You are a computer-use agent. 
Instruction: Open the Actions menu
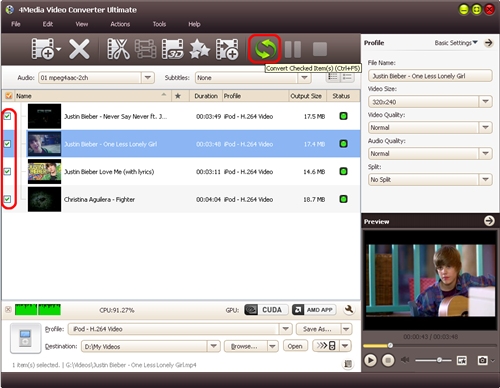coord(120,24)
